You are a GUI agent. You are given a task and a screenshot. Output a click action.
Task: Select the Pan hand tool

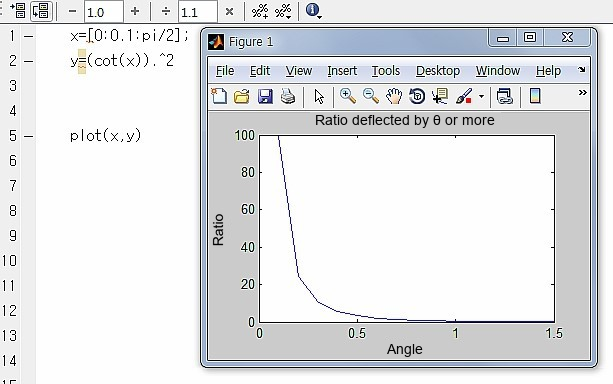click(394, 96)
